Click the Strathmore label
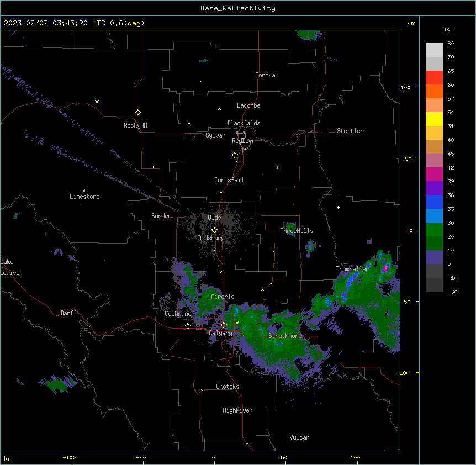The width and height of the screenshot is (476, 465). (x=285, y=336)
